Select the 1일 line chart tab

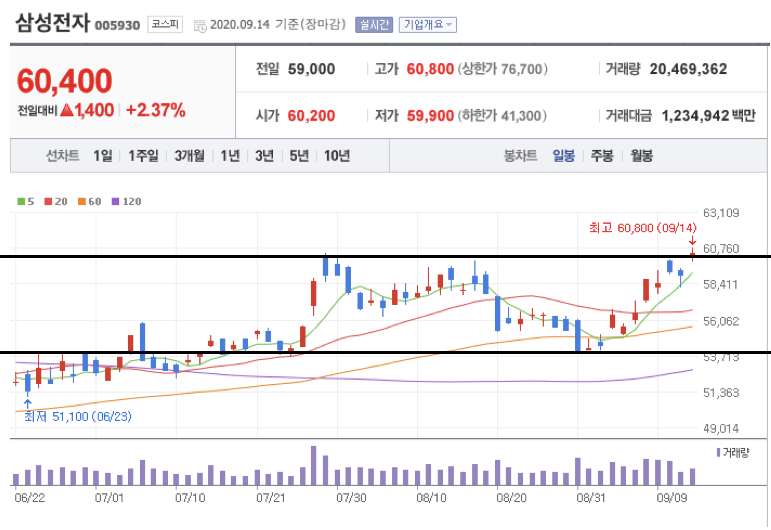pyautogui.click(x=103, y=156)
